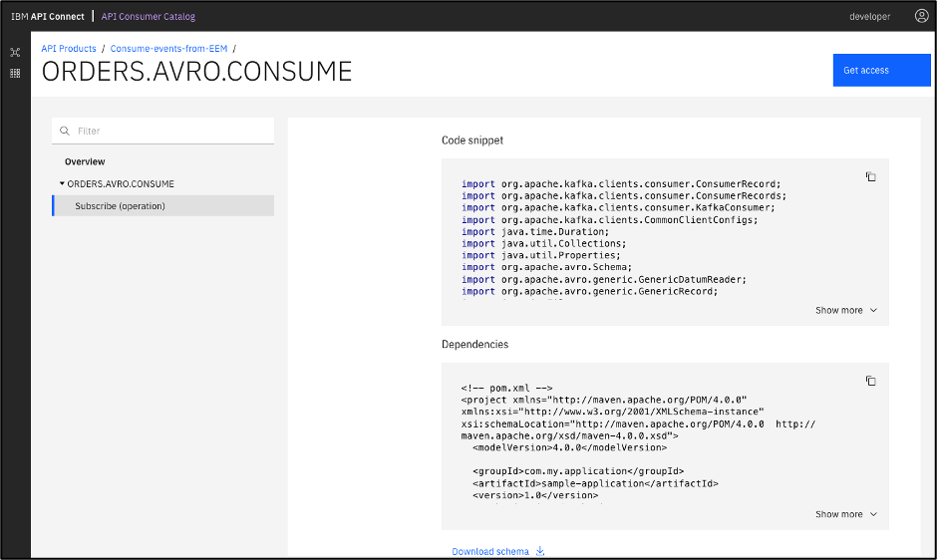Copy the Dependencies pom.xml with copy icon
Screen dimensions: 937x560
[870, 381]
